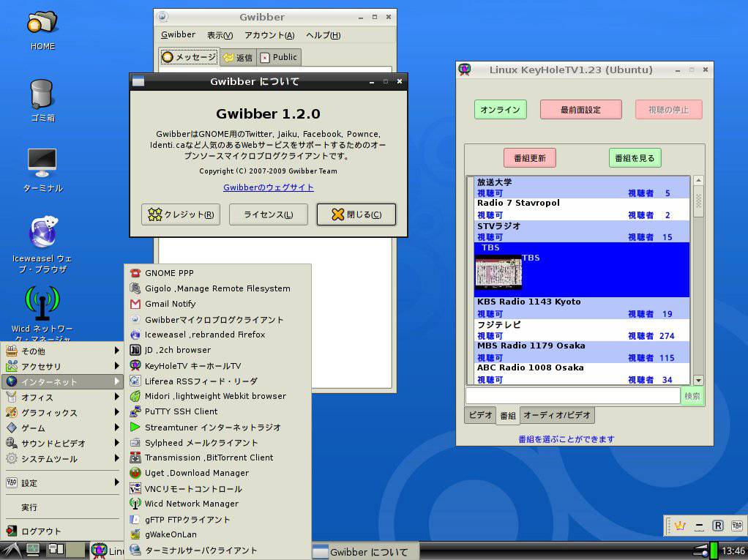Screen dimensions: 748x560
Task: Click the Iceweasel rebranded Firefox menu icon
Action: [x=135, y=335]
